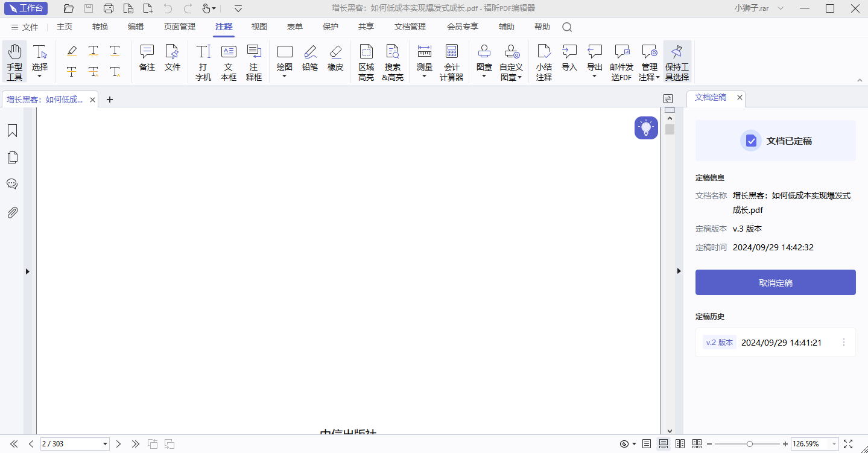Screen dimensions: 868x453
Task: Click the lightbulb assistant icon
Action: click(x=646, y=128)
